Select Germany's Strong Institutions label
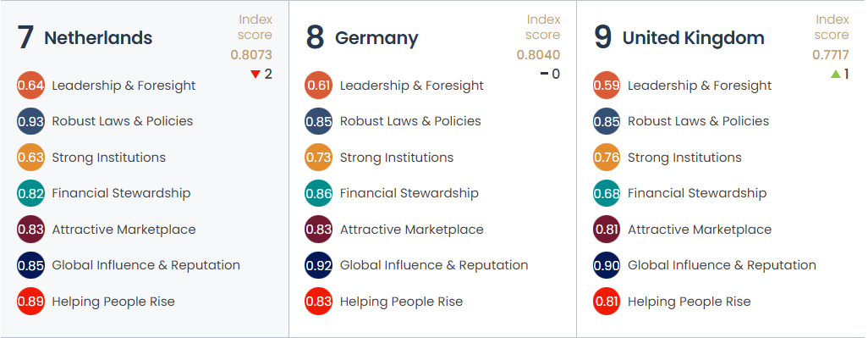Viewport: 868px width, 338px height. pyautogui.click(x=397, y=158)
